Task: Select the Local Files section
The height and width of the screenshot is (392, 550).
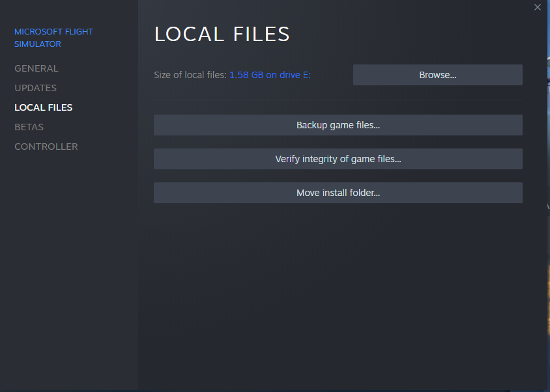Action: coord(44,107)
